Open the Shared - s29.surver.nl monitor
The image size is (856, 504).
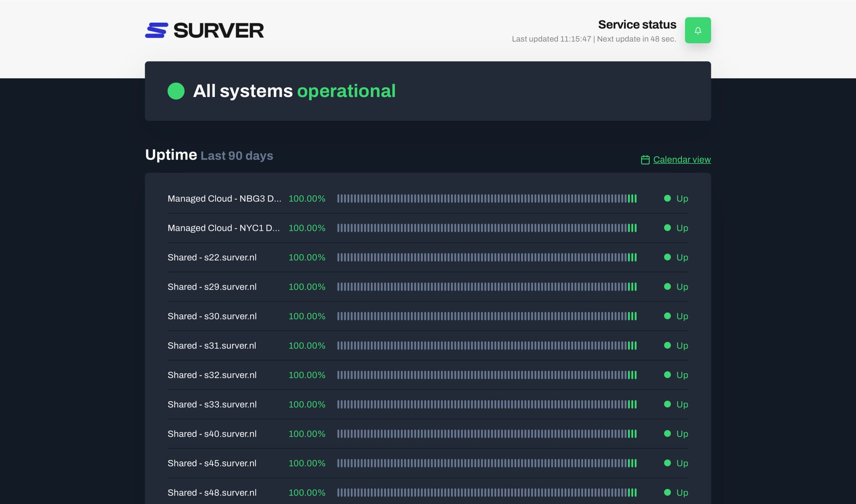pos(212,287)
